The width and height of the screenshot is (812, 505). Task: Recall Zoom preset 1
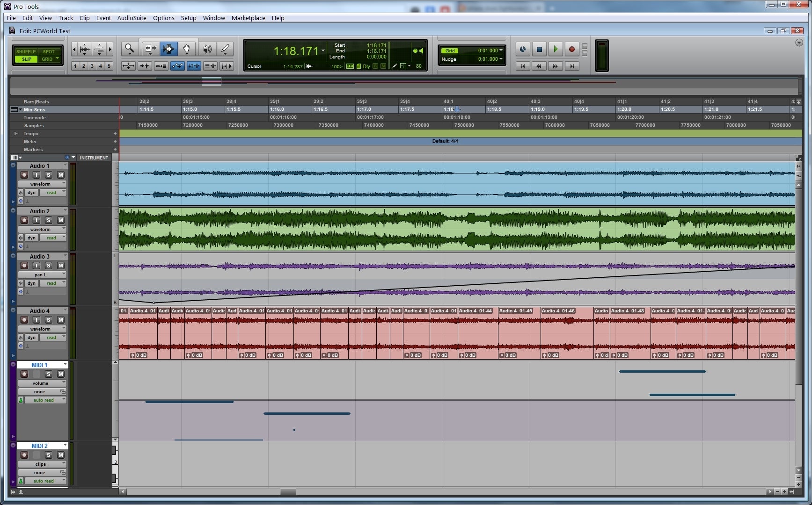(x=75, y=66)
